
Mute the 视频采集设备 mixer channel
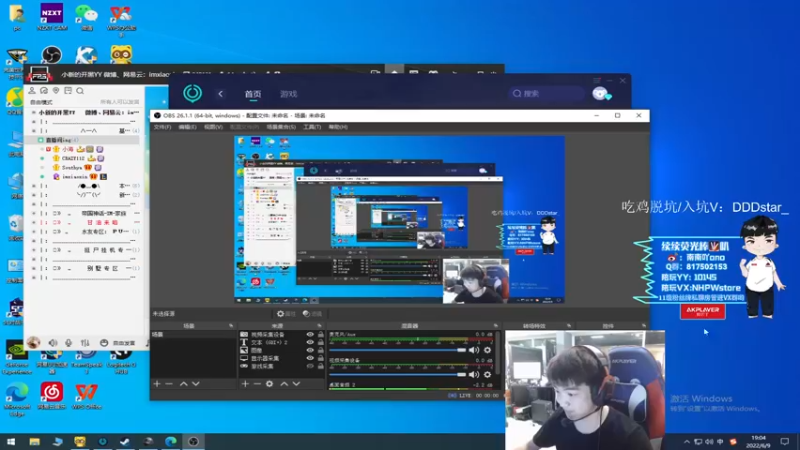pos(474,374)
